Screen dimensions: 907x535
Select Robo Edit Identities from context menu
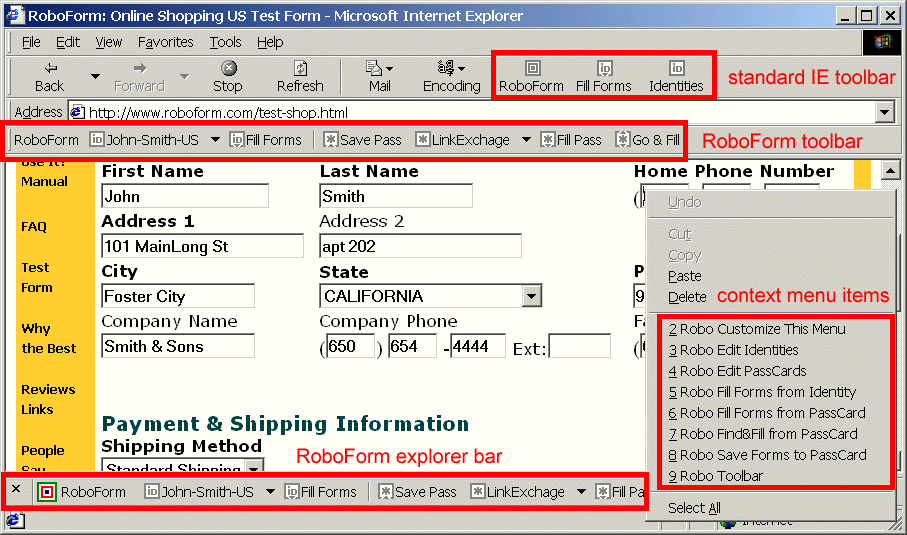click(738, 350)
